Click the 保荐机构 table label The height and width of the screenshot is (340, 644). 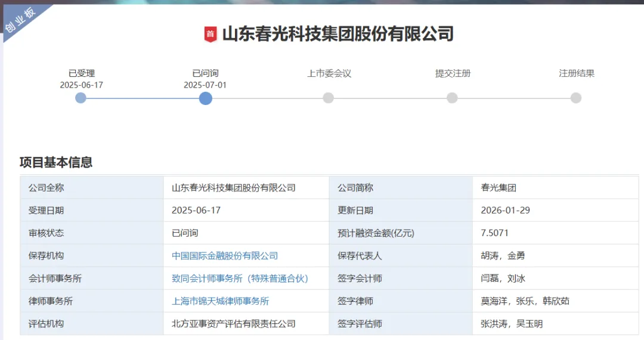46,256
